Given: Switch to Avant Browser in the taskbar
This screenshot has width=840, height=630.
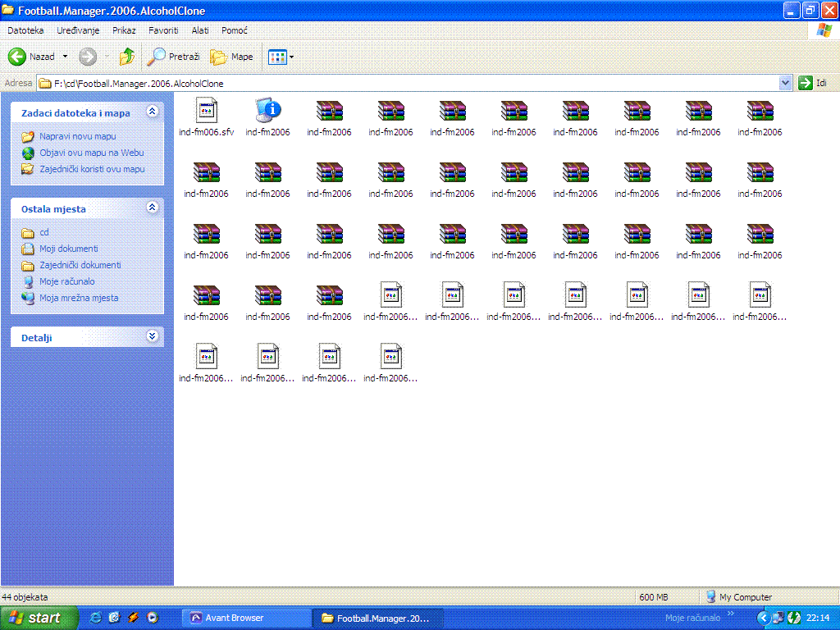Looking at the screenshot, I should click(234, 618).
